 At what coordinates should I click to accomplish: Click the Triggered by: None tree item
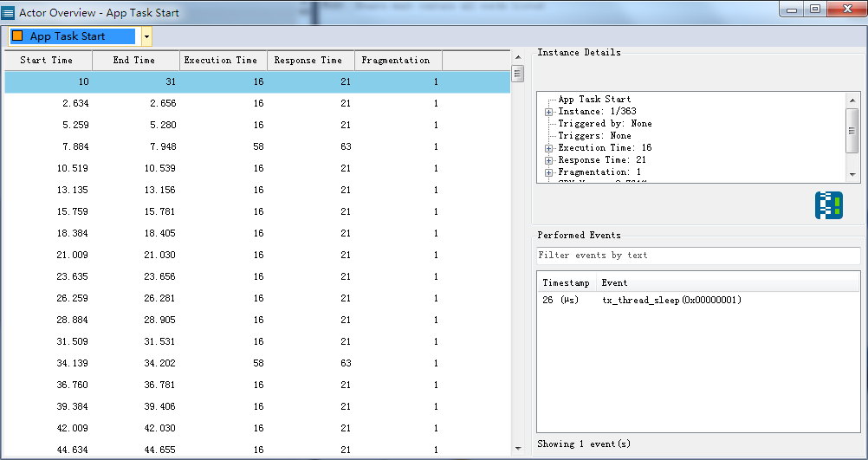[x=605, y=124]
